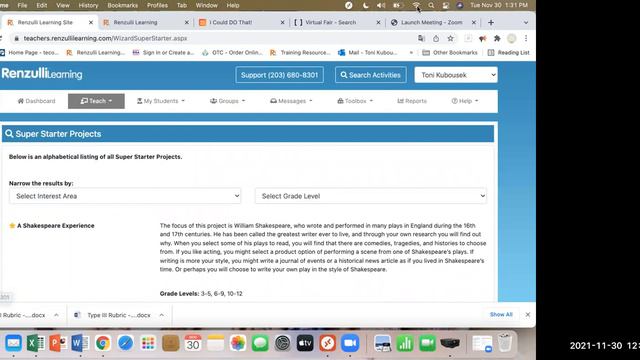The image size is (640, 360).
Task: Click the volume icon in menu bar
Action: coord(381,5)
